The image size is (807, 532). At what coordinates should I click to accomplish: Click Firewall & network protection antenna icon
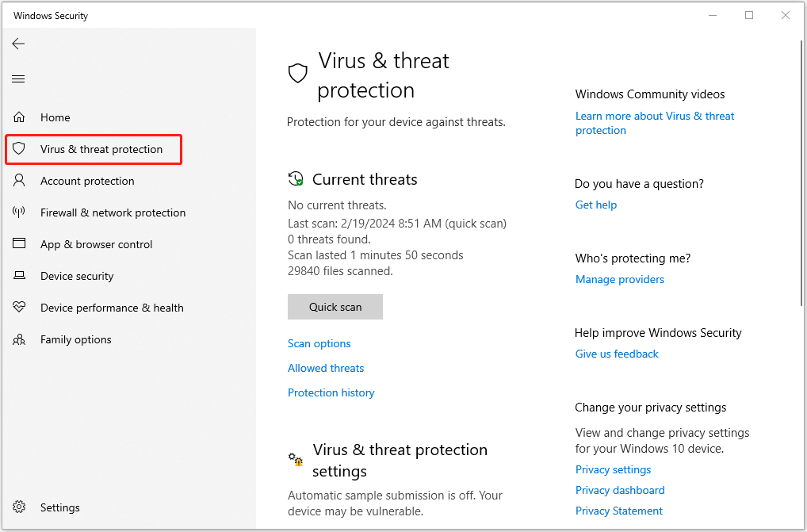(19, 212)
